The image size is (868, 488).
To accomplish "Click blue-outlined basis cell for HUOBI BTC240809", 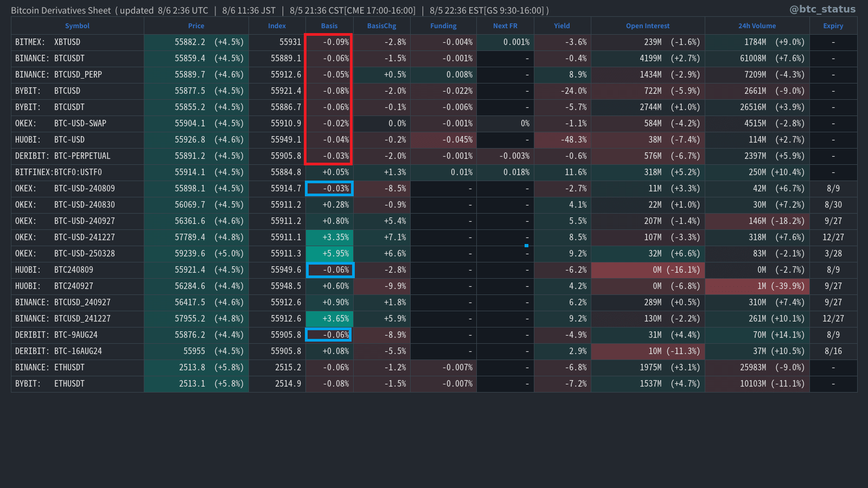I will click(330, 270).
